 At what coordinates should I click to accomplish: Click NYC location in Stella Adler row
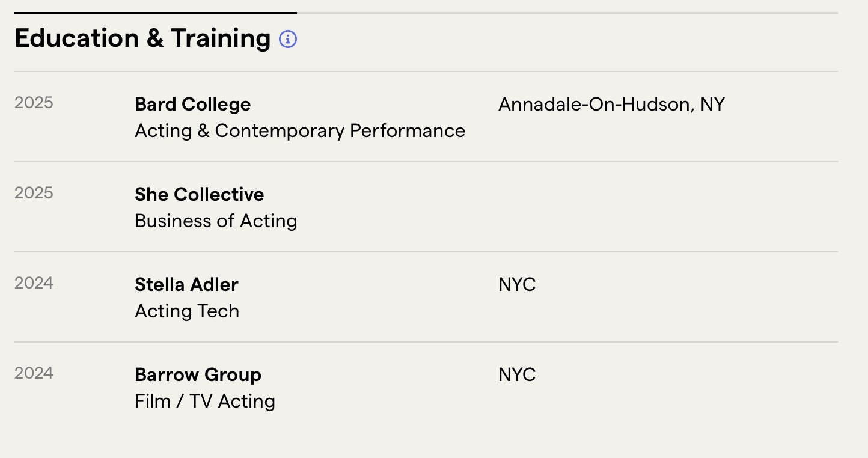point(516,285)
